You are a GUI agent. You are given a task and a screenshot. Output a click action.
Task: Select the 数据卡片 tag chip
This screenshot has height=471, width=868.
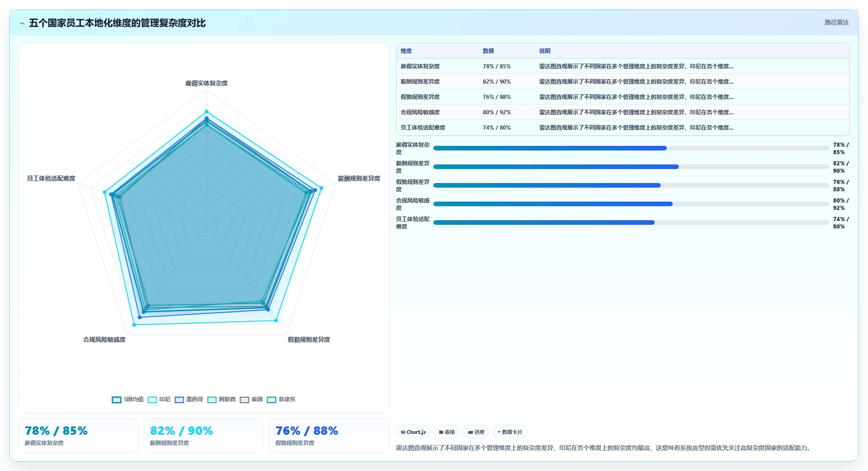pos(510,432)
